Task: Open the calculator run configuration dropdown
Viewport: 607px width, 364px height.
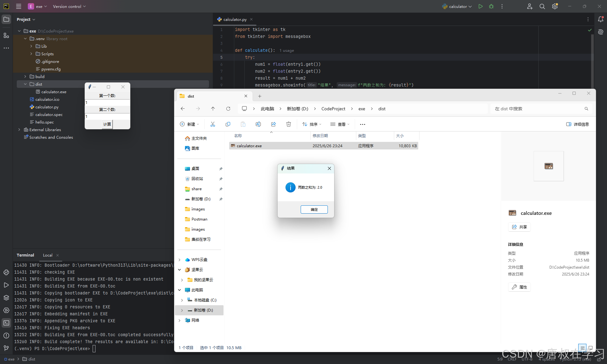Action: coord(457,6)
